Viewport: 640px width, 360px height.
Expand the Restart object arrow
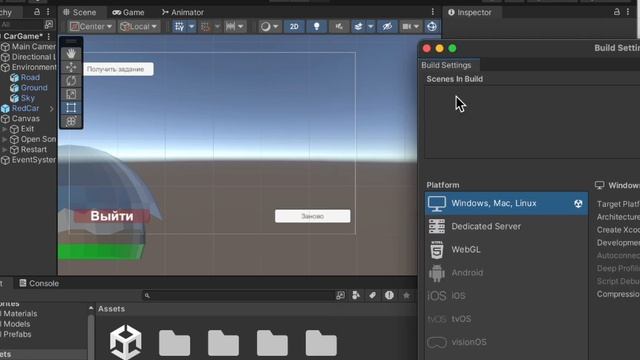click(x=4, y=149)
